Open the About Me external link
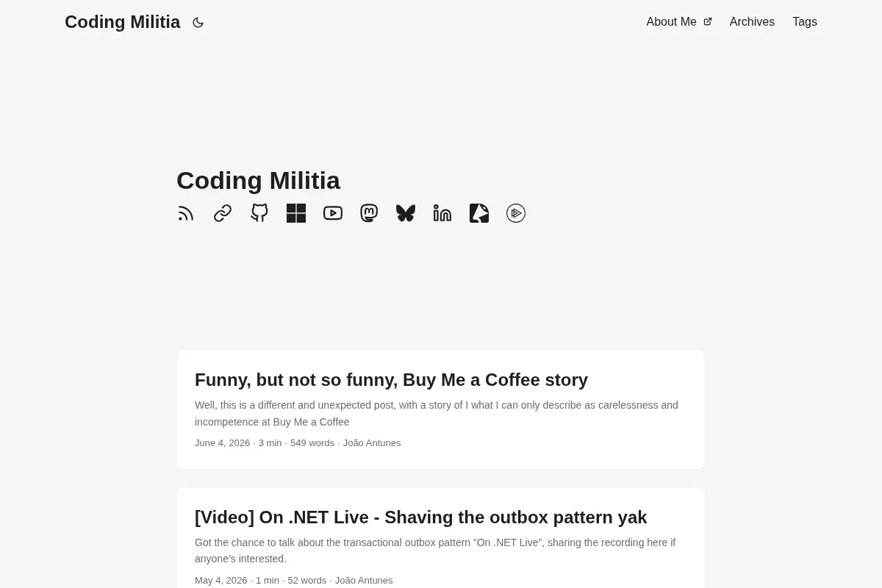 pyautogui.click(x=679, y=22)
